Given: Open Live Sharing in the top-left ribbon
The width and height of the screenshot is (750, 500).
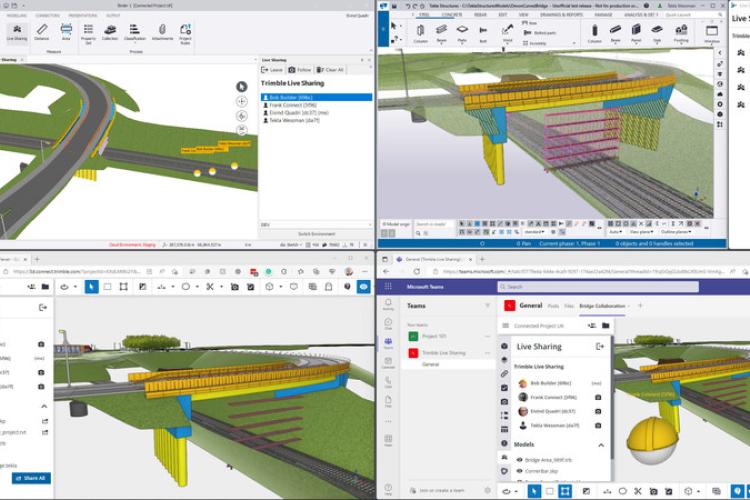Looking at the screenshot, I should 17,32.
